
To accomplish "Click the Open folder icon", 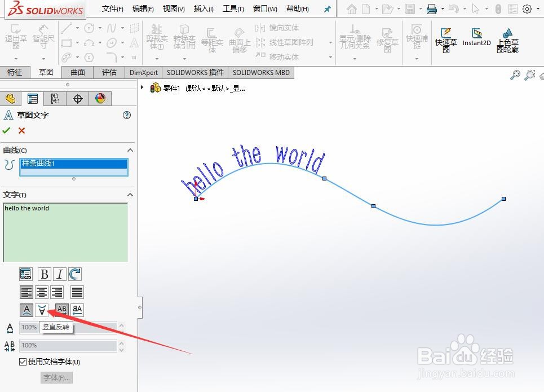I will (387, 9).
